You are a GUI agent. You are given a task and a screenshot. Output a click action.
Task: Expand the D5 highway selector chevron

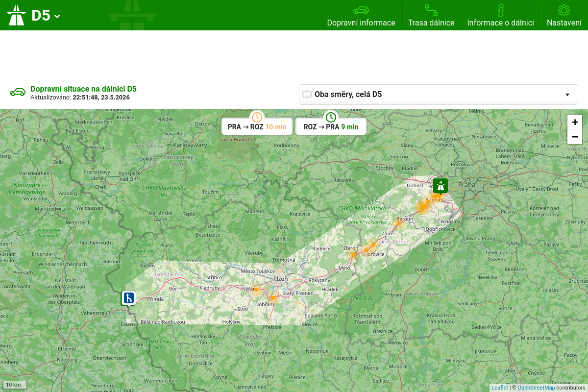coord(57,16)
